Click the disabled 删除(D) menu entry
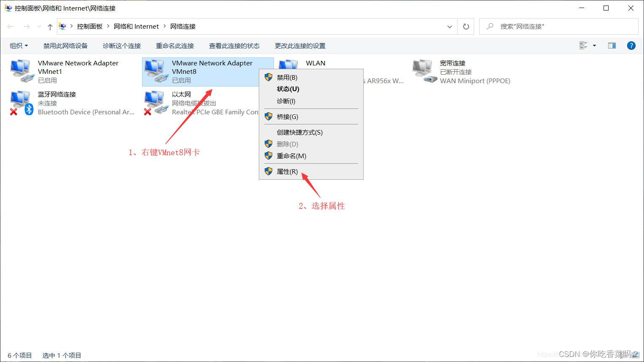 (311, 144)
